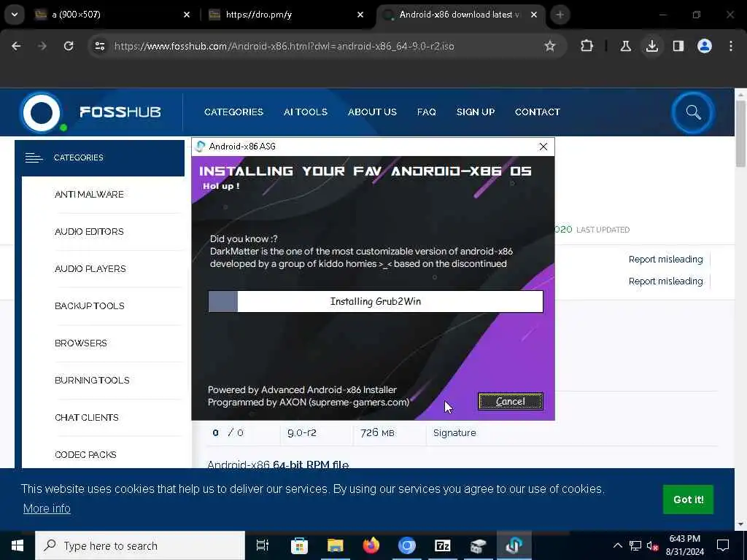The image size is (747, 560).
Task: Open the Downloads tray icon
Action: (x=651, y=46)
